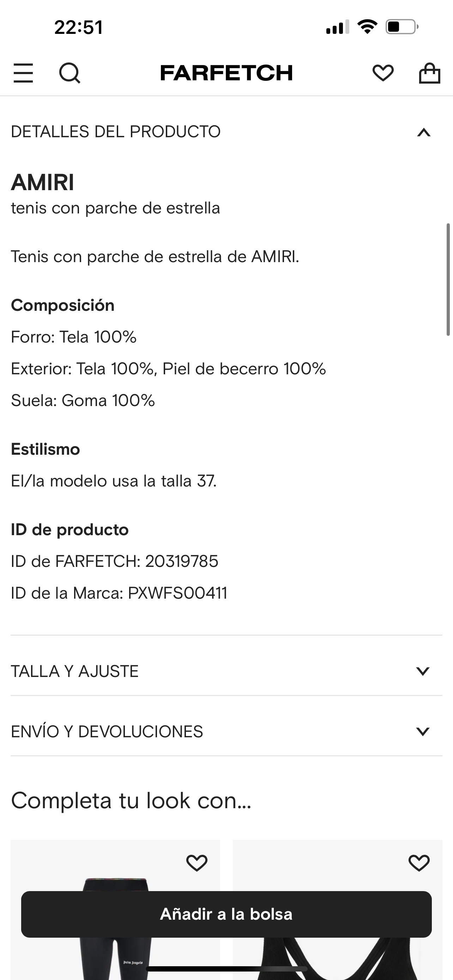Tap Añadir a la bolsa button
Image resolution: width=453 pixels, height=980 pixels.
point(226,914)
